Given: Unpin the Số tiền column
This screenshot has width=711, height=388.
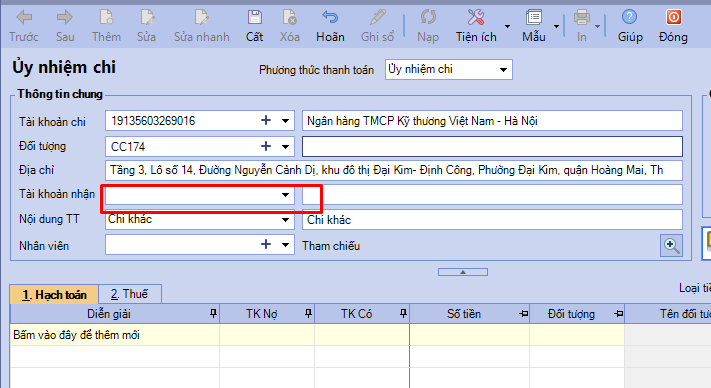Looking at the screenshot, I should [523, 314].
